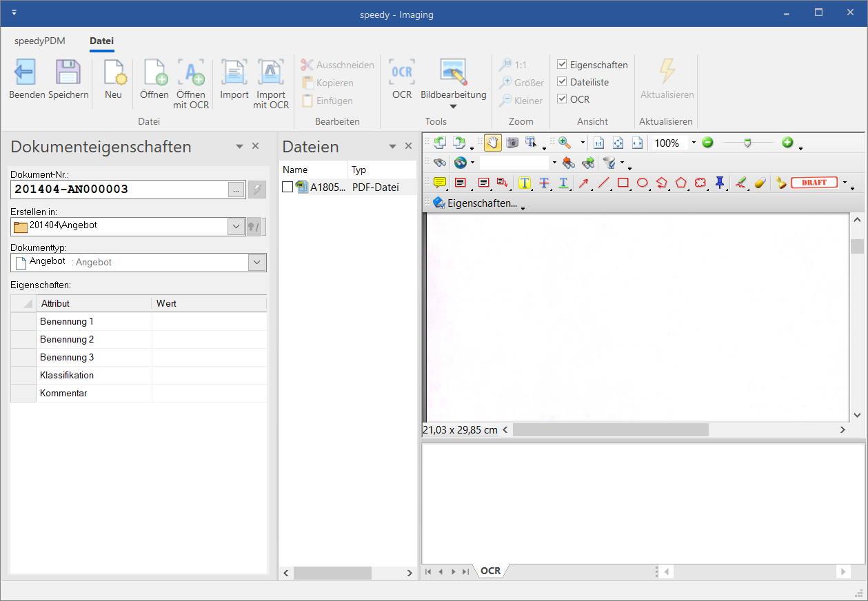Choose the ellipse annotation tool
Image resolution: width=868 pixels, height=601 pixels.
point(643,183)
